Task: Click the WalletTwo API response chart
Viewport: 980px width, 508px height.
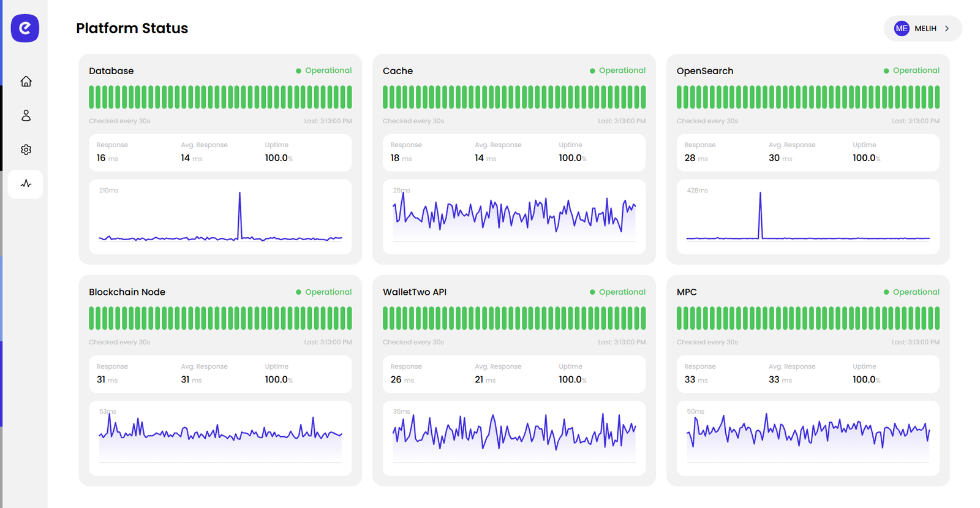Action: [514, 438]
